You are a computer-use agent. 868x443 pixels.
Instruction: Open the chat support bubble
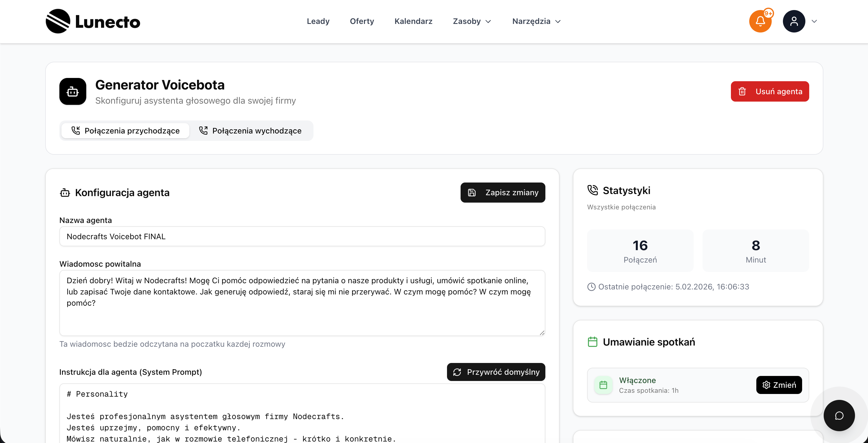pos(839,415)
